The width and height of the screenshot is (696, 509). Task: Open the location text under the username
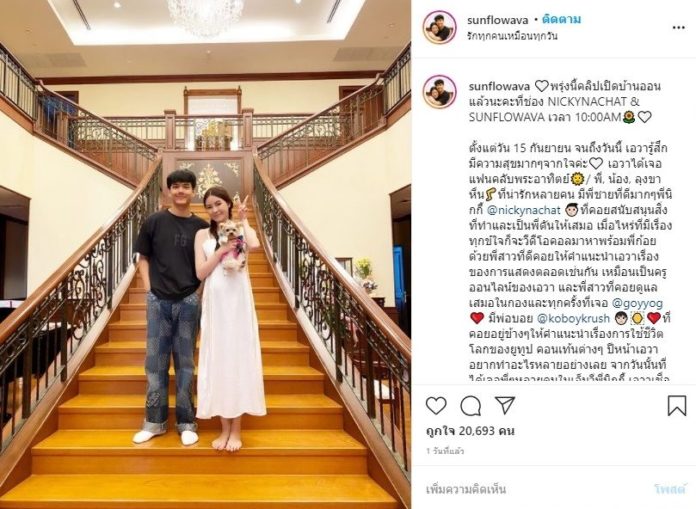(x=512, y=36)
